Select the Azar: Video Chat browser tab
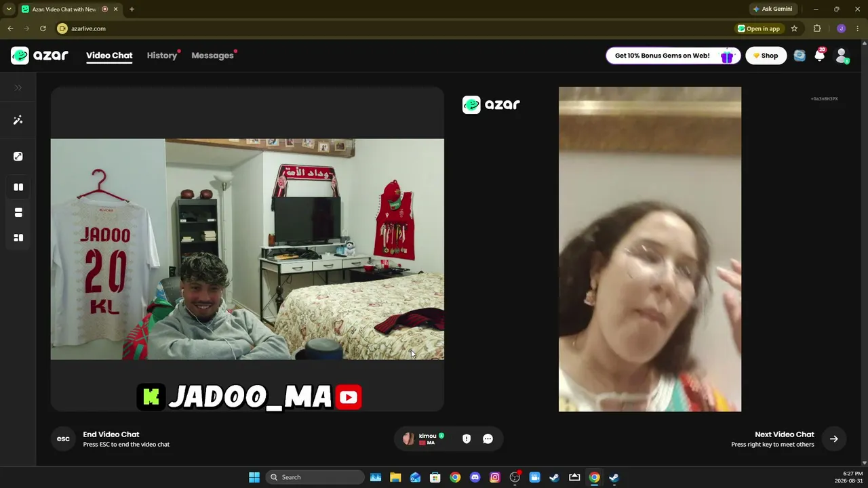The height and width of the screenshot is (488, 868). point(69,9)
